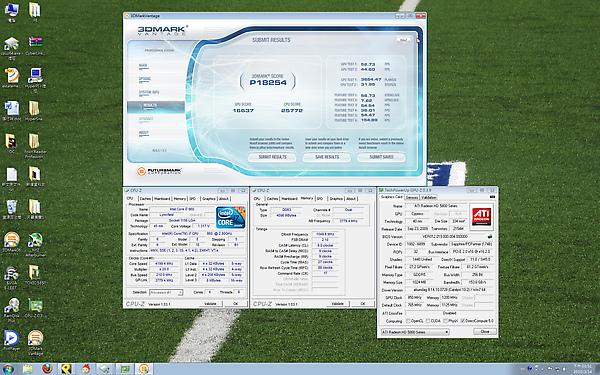Viewport: 600px width, 375px height.
Task: Open the .doc document on desktop
Action: click(x=11, y=111)
